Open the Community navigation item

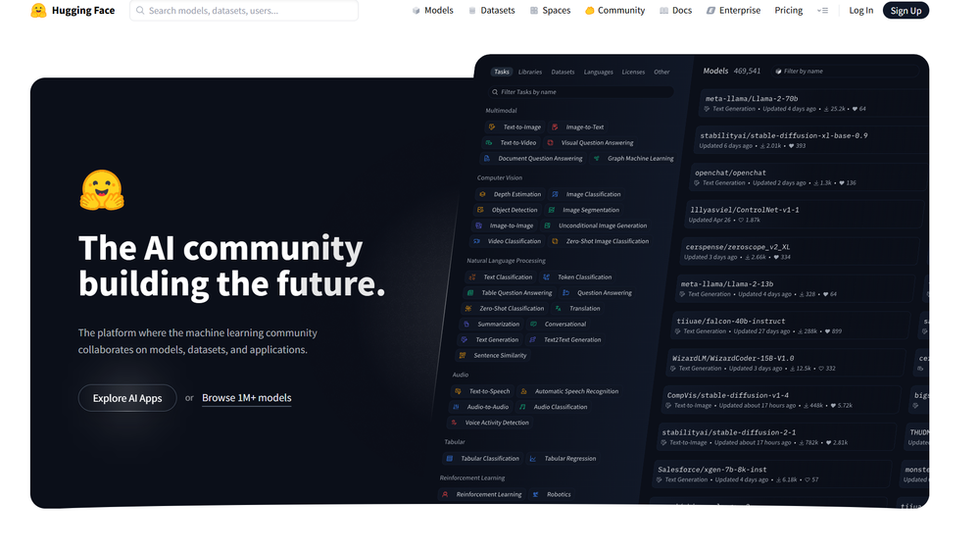pos(615,10)
